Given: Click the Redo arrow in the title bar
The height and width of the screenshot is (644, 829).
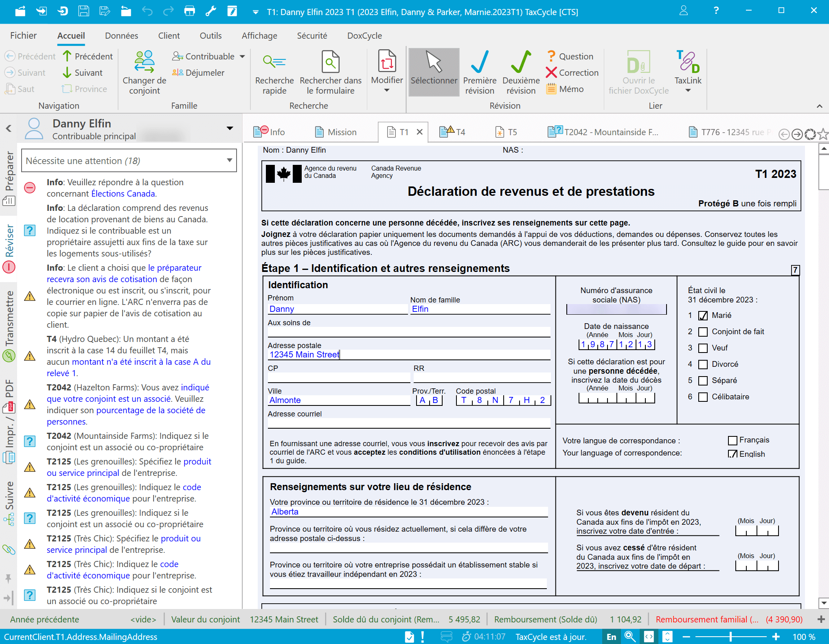Looking at the screenshot, I should 168,11.
